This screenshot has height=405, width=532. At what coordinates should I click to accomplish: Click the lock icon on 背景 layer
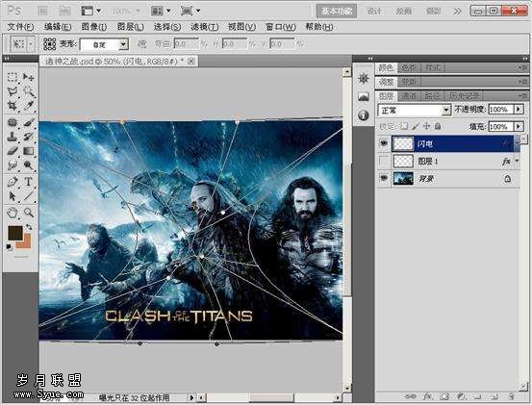[508, 178]
